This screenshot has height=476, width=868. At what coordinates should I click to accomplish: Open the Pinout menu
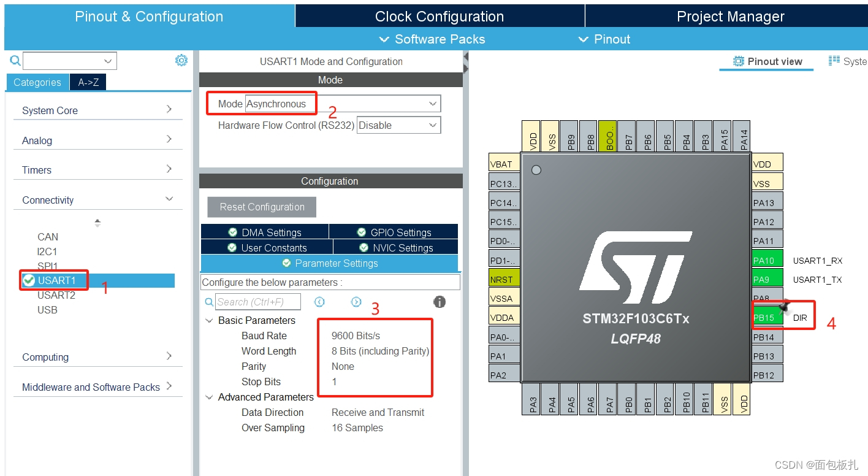pyautogui.click(x=604, y=39)
